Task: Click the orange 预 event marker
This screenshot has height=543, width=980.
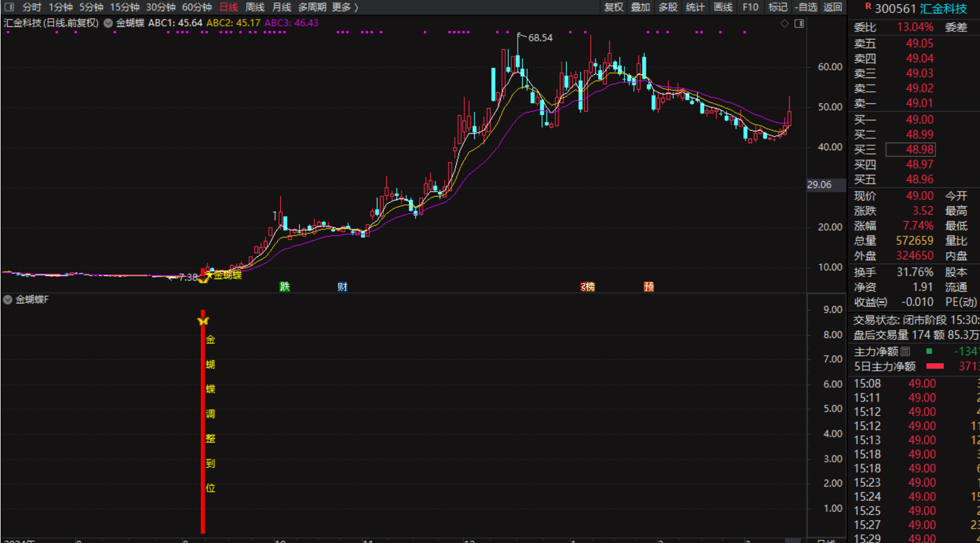Action: 649,287
